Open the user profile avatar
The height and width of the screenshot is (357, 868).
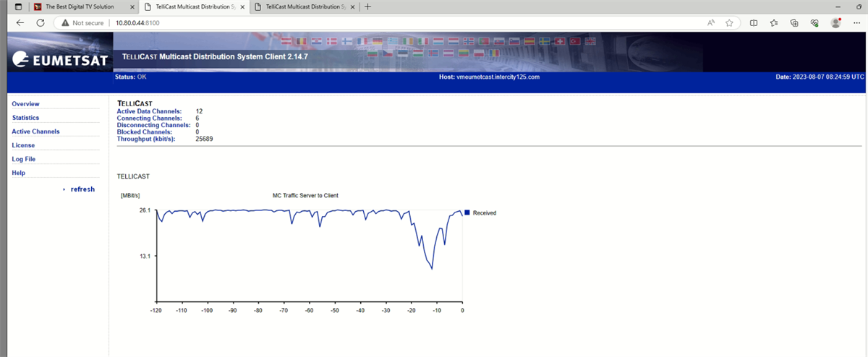[x=836, y=22]
